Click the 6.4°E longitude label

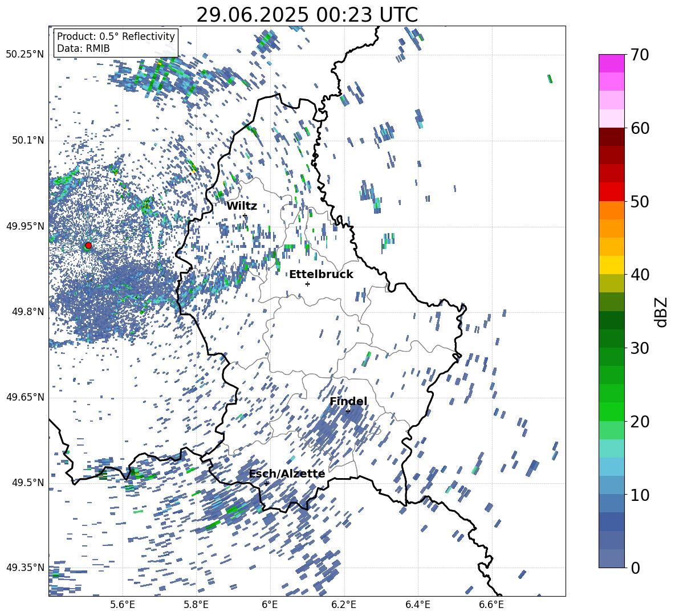click(417, 605)
